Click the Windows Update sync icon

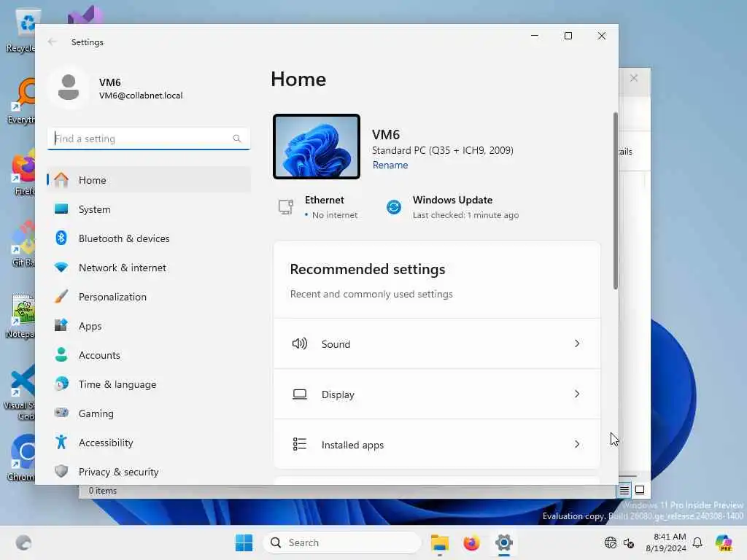tap(393, 207)
